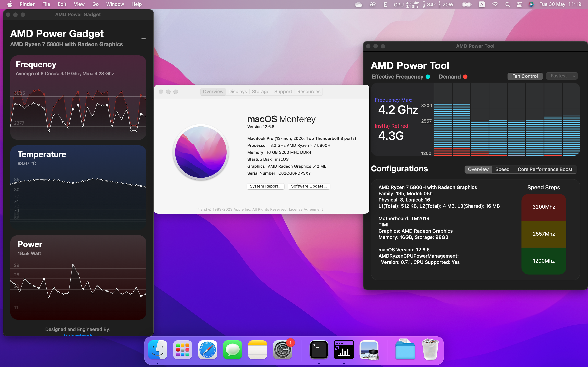Viewport: 588px width, 367px height.
Task: Open AMD Power Gadget Dock icon
Action: [344, 350]
